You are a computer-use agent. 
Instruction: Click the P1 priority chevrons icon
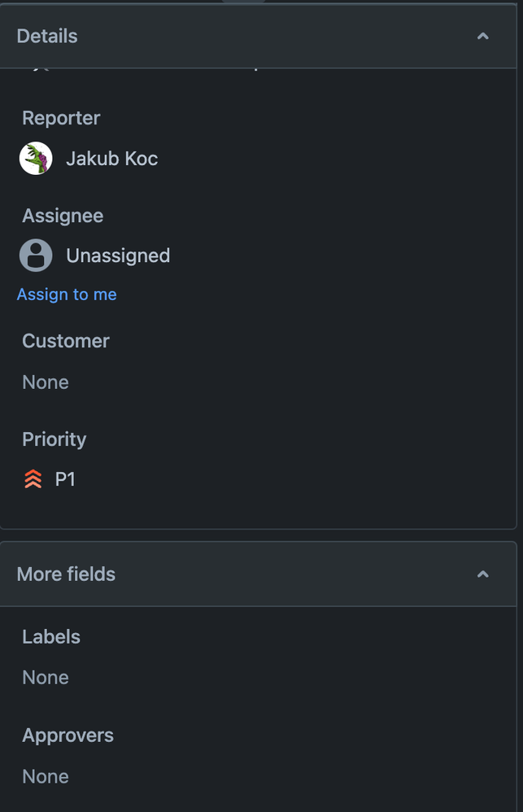coord(31,478)
